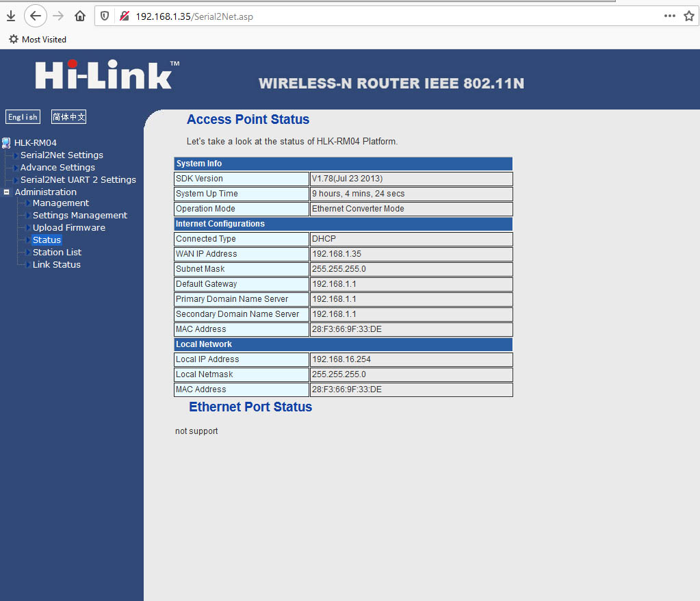Click the insecure connection lock icon
This screenshot has height=601, width=700.
(x=125, y=16)
